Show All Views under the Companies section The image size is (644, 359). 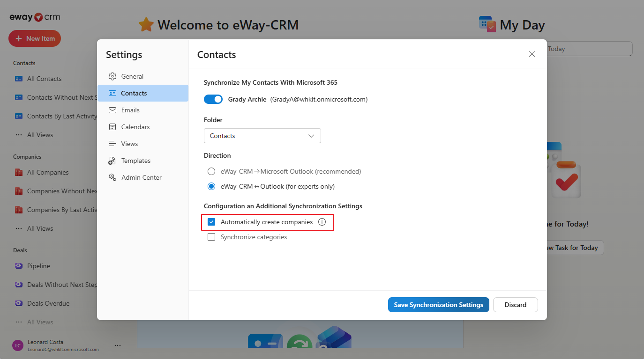[40, 228]
